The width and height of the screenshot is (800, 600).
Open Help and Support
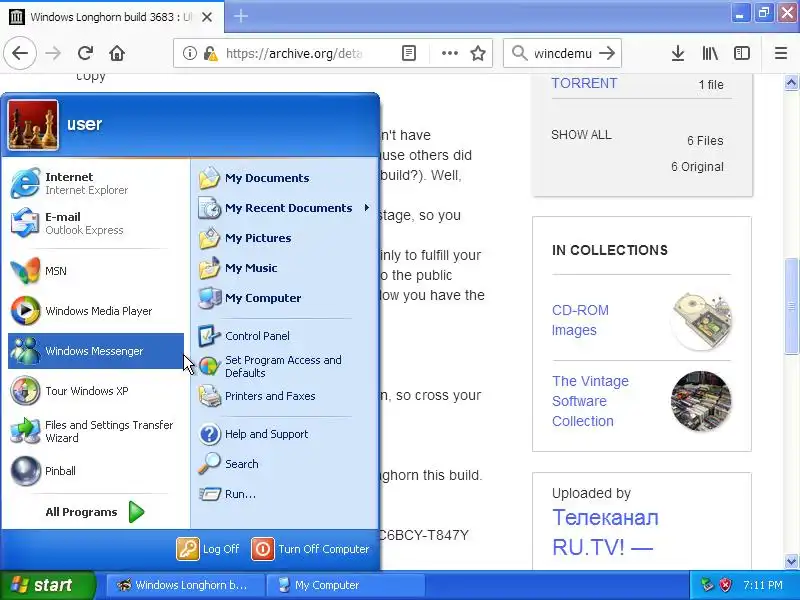(284, 434)
